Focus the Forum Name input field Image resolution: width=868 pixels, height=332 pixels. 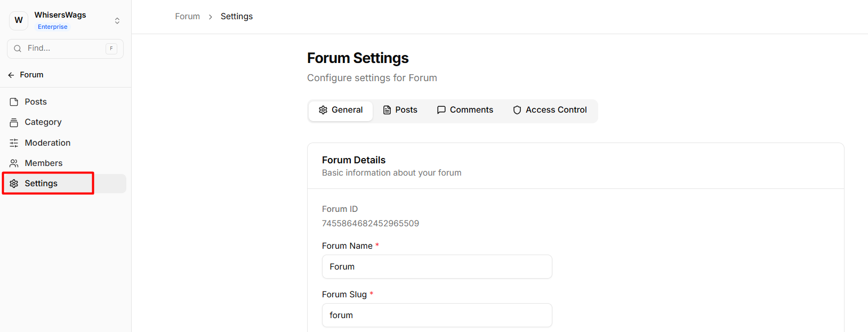(x=437, y=266)
